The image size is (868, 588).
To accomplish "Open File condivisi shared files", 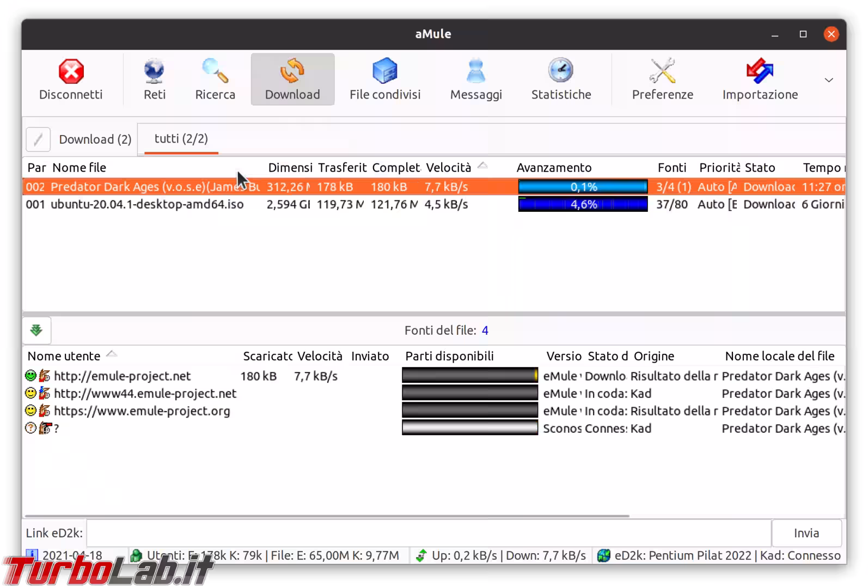I will point(384,79).
